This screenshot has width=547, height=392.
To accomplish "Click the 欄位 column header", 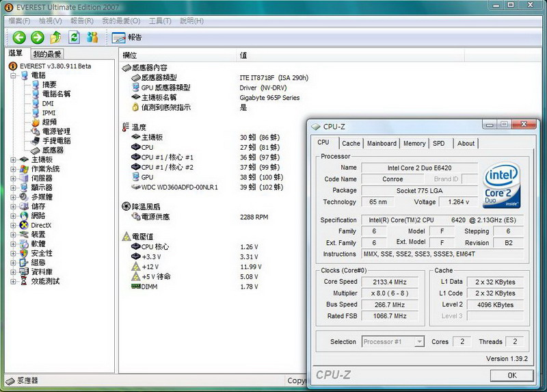I will [x=178, y=55].
